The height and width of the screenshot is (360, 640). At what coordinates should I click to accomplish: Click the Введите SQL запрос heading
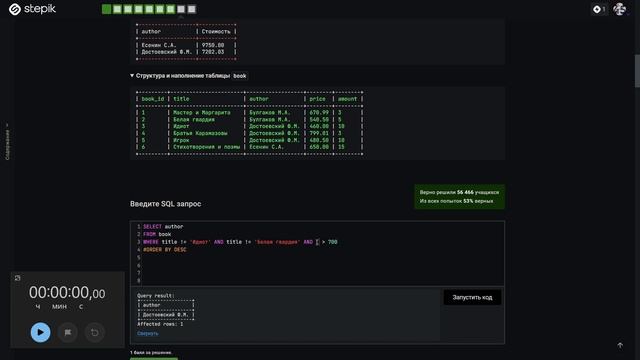pyautogui.click(x=165, y=204)
